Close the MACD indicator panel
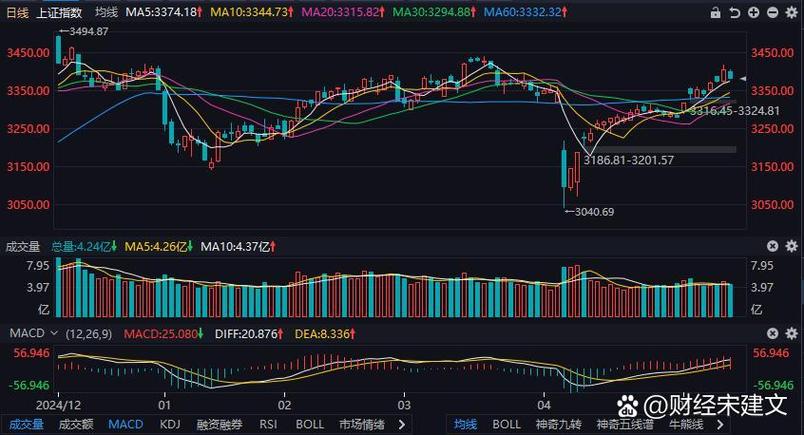The width and height of the screenshot is (804, 435). [771, 331]
